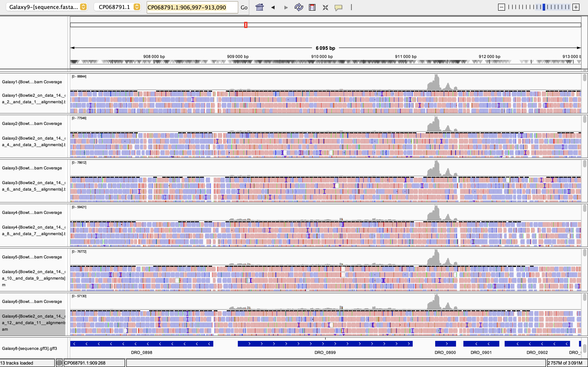The height and width of the screenshot is (367, 588).
Task: Toggle the yellow popup behavior bubble icon
Action: 338,7
